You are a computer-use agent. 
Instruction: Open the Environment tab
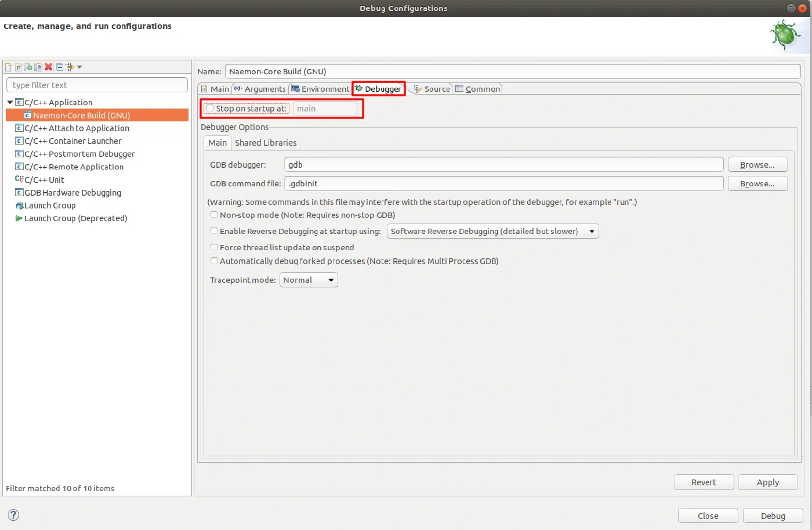(x=320, y=89)
